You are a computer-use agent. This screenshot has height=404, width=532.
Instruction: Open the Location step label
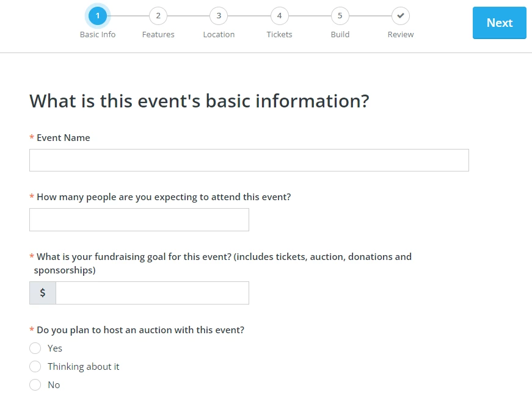[x=218, y=34]
